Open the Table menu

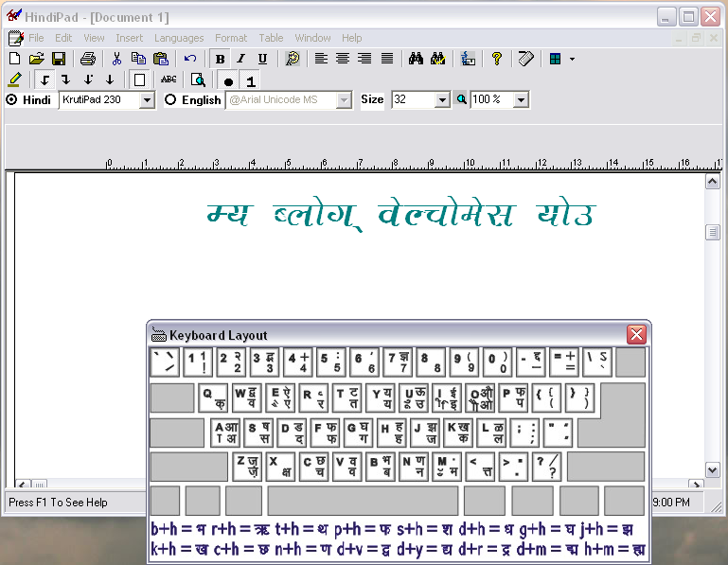pyautogui.click(x=271, y=38)
